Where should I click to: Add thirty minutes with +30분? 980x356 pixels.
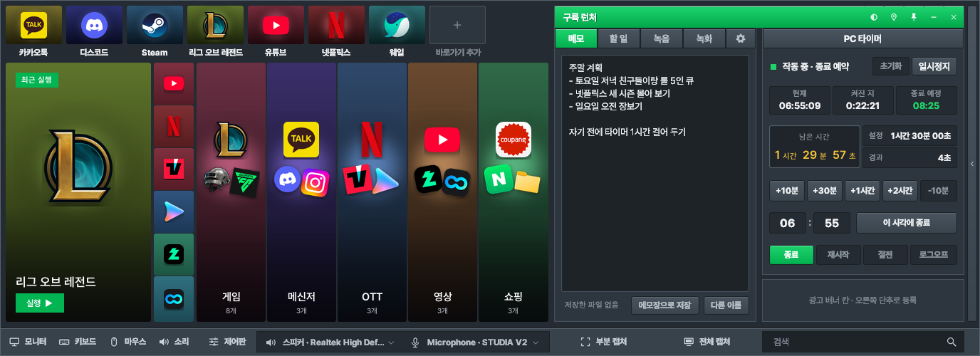pyautogui.click(x=825, y=191)
